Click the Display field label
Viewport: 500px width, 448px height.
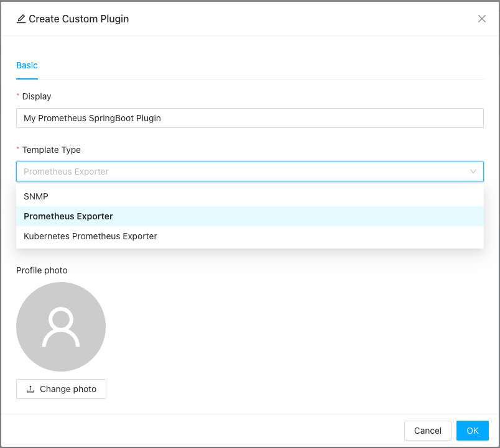click(x=37, y=96)
